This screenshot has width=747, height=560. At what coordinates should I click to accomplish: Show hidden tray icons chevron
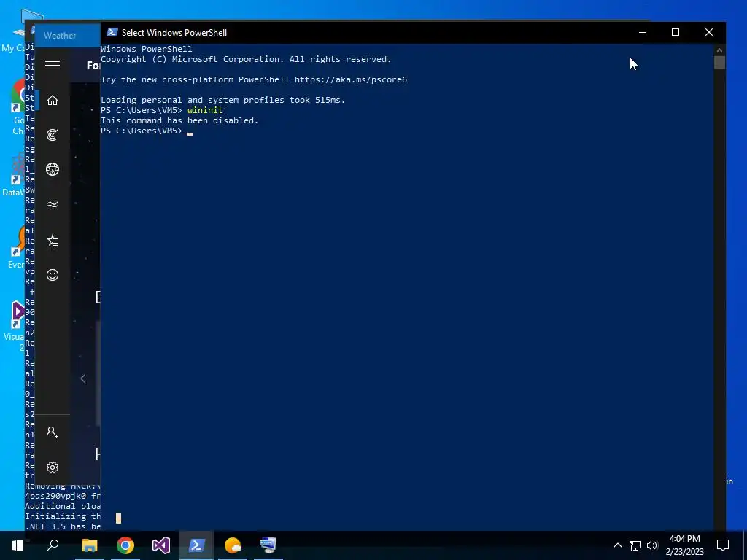click(x=617, y=545)
